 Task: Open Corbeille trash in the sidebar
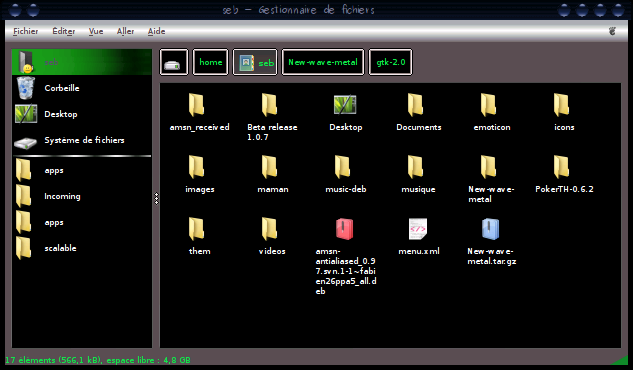click(82, 88)
